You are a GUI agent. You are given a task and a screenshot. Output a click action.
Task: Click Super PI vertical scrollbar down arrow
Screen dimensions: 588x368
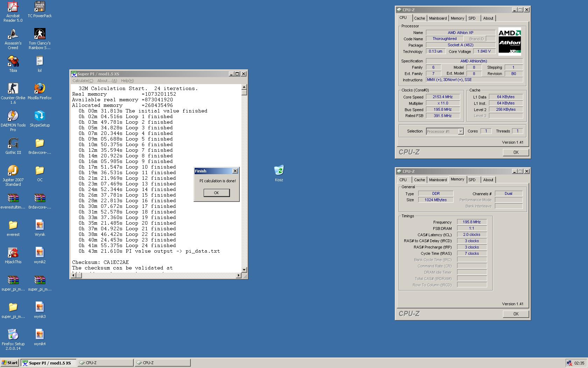point(244,270)
